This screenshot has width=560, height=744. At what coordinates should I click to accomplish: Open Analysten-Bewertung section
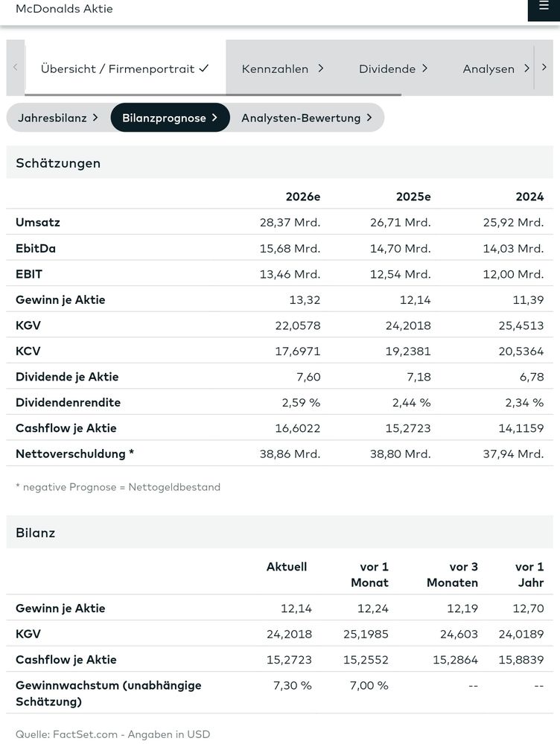(307, 118)
